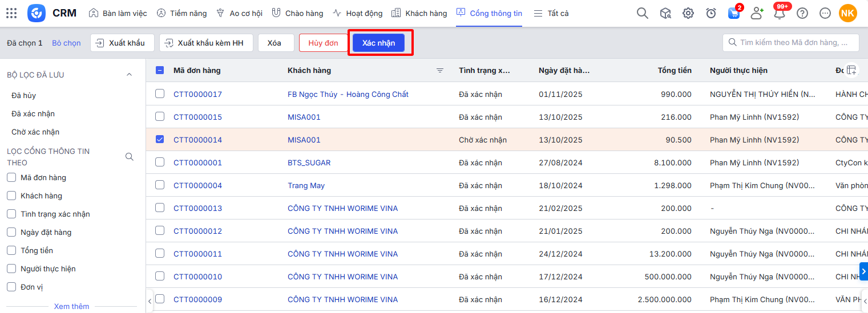The image size is (868, 313).
Task: Click the search magnifier in top bar
Action: coord(643,13)
